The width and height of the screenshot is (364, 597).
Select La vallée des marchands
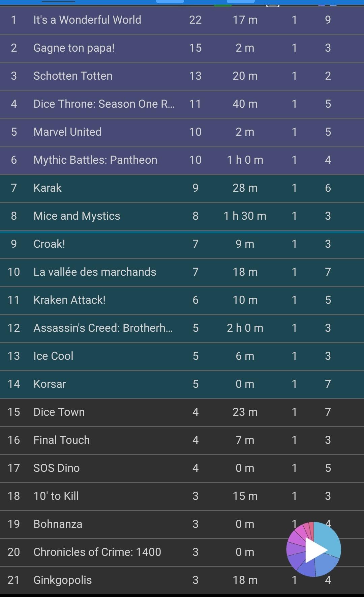[182, 272]
